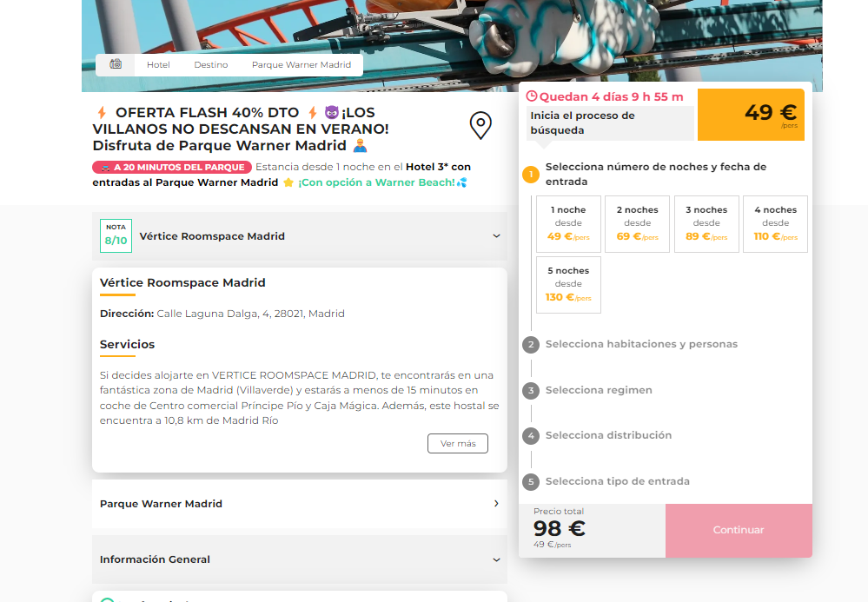
Task: Select the 5 noches option
Action: (568, 285)
